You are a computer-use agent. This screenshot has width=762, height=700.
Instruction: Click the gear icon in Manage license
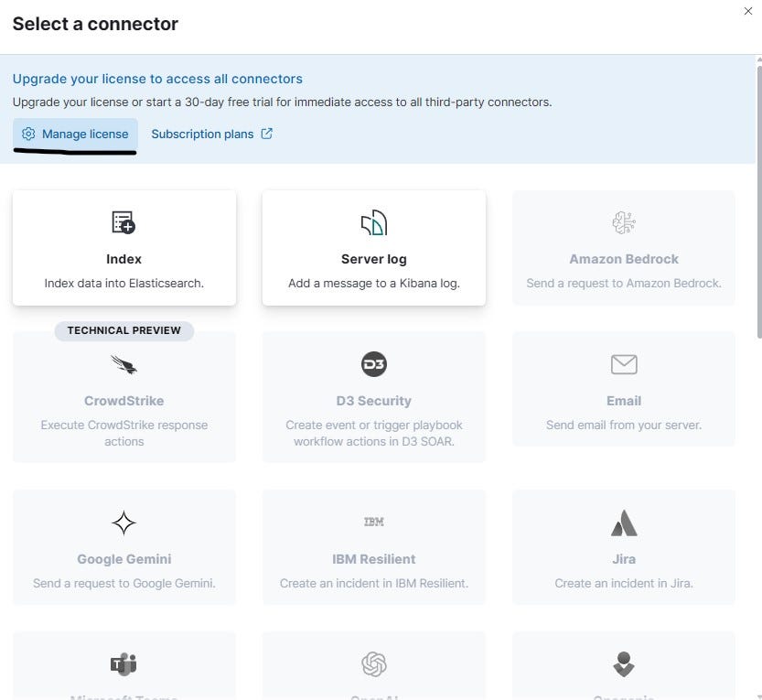click(x=28, y=134)
